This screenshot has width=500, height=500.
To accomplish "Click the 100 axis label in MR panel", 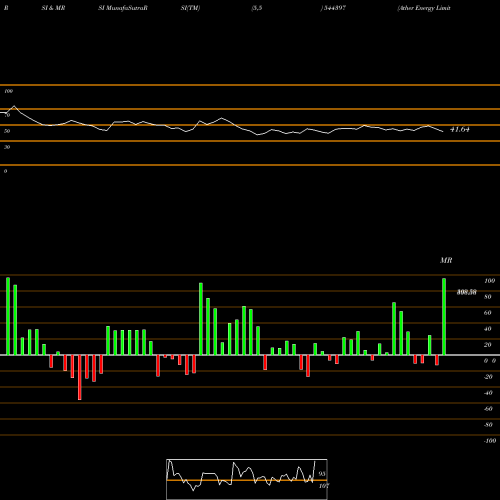I will [x=490, y=281].
